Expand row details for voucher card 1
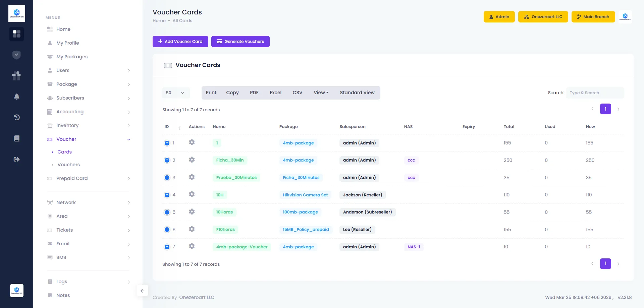This screenshot has width=644, height=308. pyautogui.click(x=167, y=143)
